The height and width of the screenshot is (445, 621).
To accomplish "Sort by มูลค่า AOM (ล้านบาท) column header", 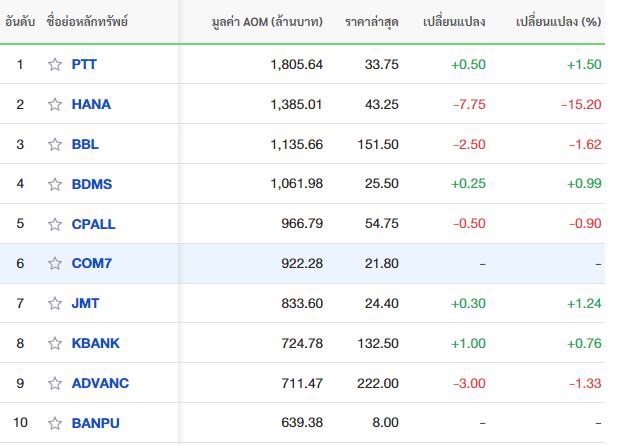I will point(267,22).
